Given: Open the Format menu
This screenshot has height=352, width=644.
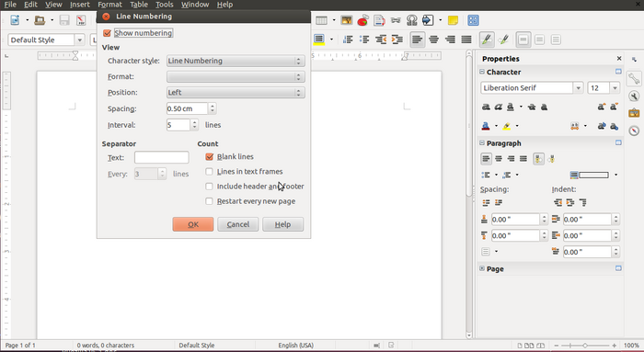Looking at the screenshot, I should pyautogui.click(x=109, y=5).
